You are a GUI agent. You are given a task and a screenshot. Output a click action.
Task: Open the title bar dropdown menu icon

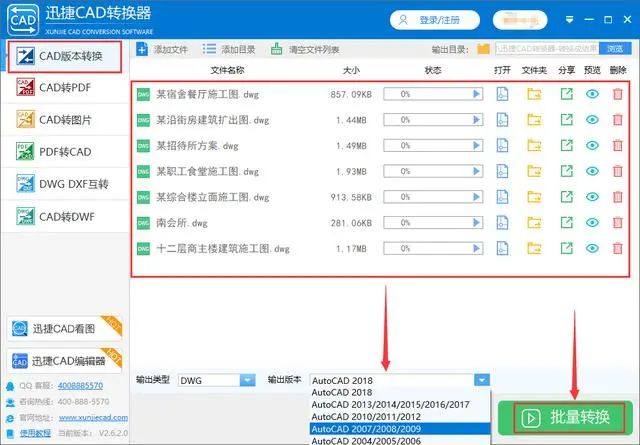point(569,19)
